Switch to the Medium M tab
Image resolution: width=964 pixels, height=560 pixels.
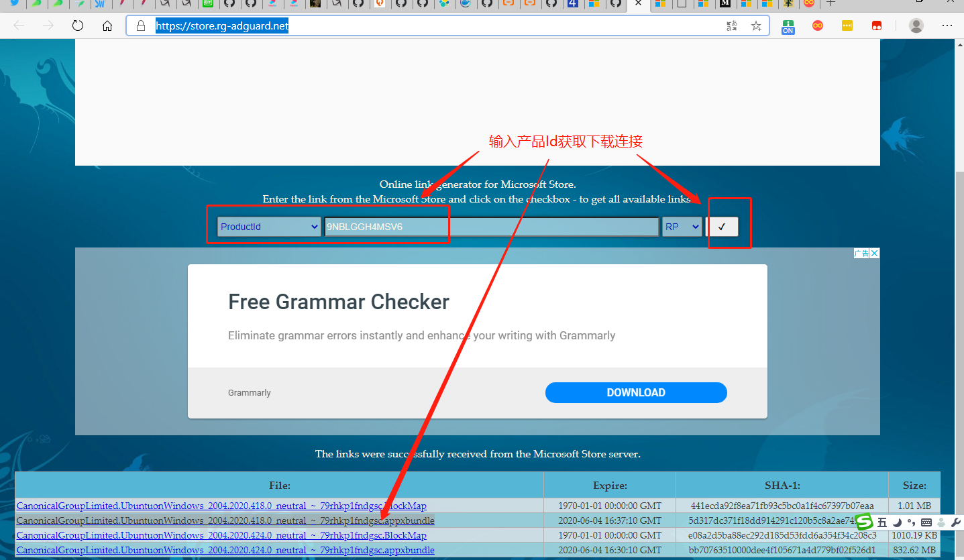coord(725,3)
